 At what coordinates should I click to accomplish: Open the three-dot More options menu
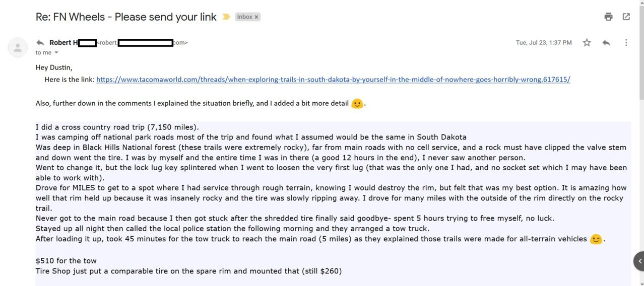pos(626,43)
